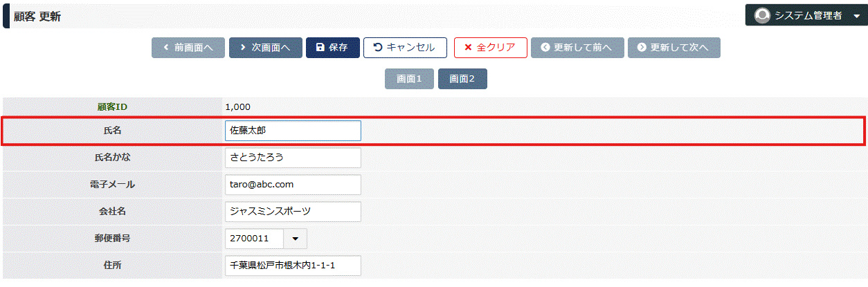Click the red X on 全クリア
868x287 pixels.
pos(469,48)
